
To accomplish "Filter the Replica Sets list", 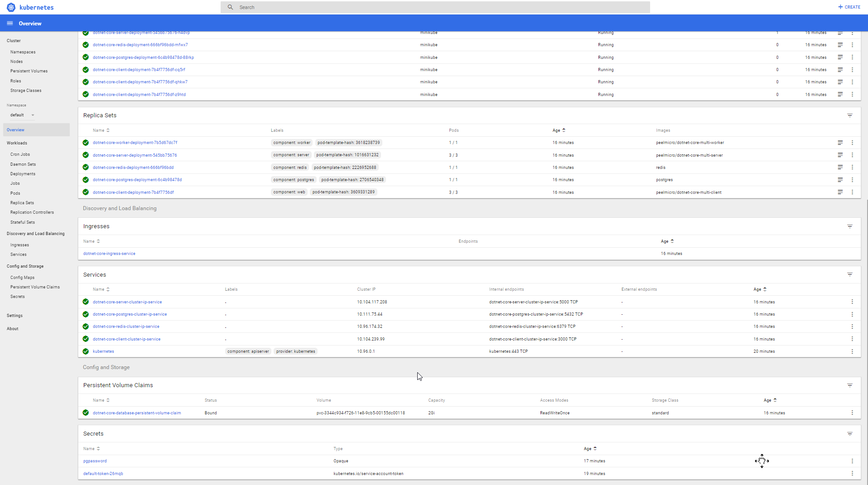I will click(850, 115).
